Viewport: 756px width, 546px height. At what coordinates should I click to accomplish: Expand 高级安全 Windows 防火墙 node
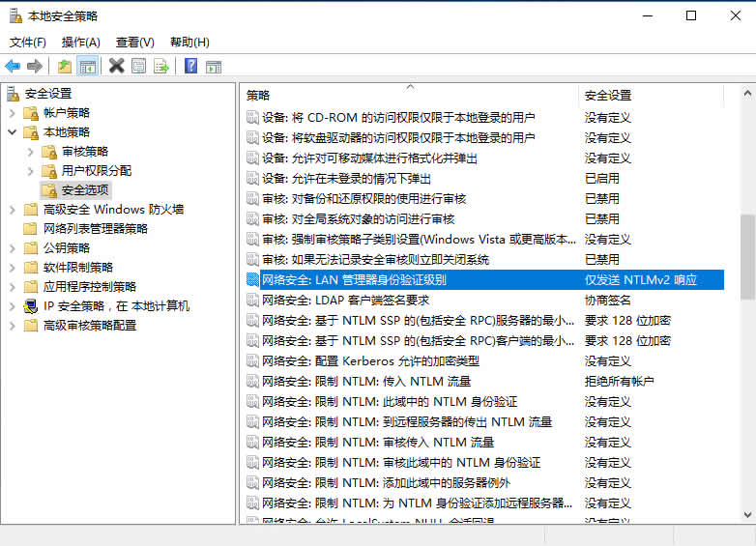13,210
